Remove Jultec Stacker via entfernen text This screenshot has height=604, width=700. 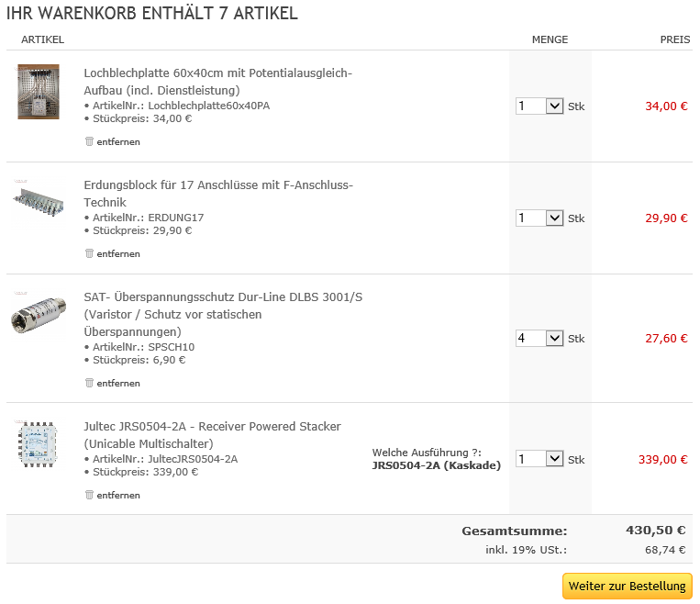118,495
